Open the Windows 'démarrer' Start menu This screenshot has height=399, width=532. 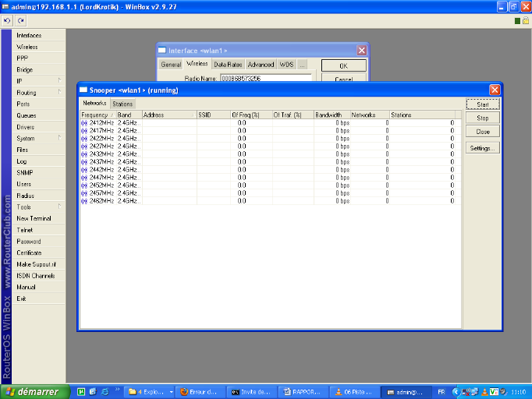tap(34, 391)
